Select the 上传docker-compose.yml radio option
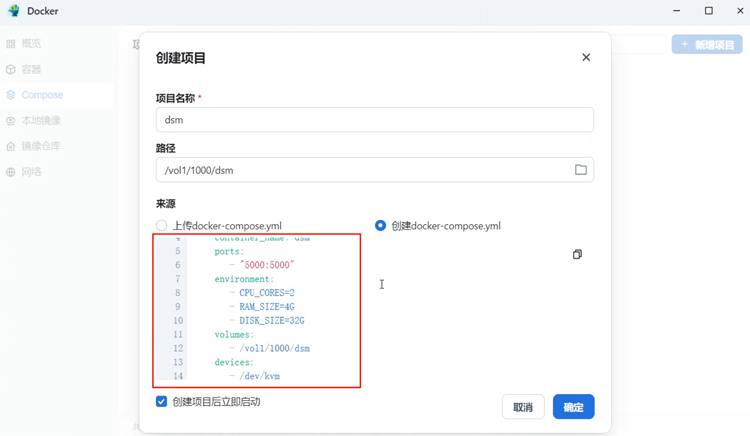The height and width of the screenshot is (436, 750). coord(162,225)
